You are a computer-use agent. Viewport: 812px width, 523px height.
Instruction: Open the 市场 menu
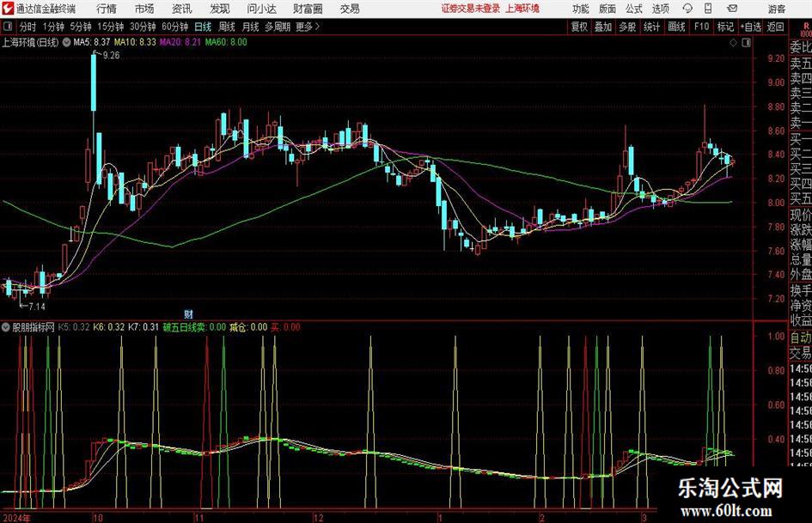tap(144, 9)
